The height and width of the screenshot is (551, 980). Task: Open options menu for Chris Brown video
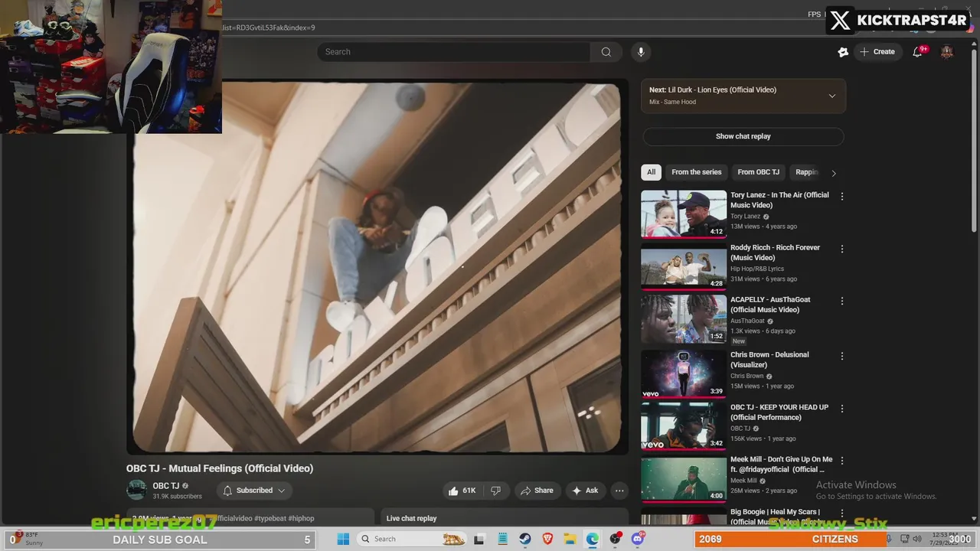(x=842, y=356)
